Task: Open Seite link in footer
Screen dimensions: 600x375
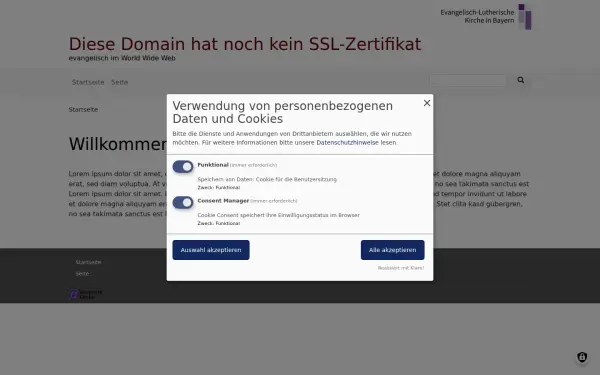Action: [82, 274]
